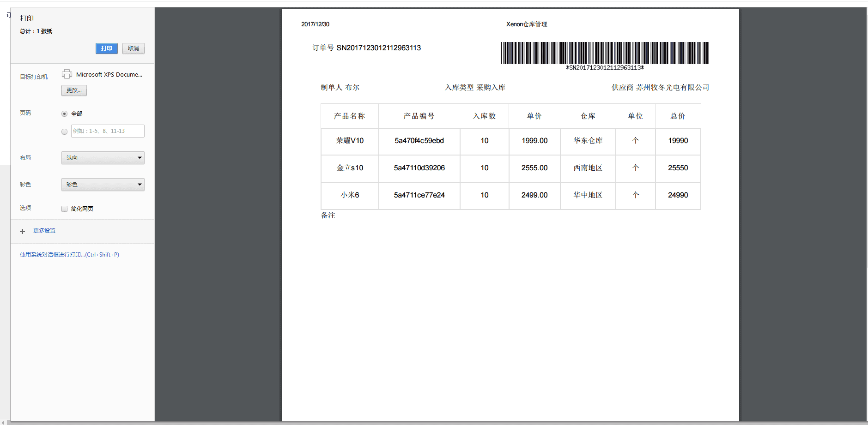Screen dimensions: 868x425
Task: Open the 纵向 layout dropdown
Action: 103,157
